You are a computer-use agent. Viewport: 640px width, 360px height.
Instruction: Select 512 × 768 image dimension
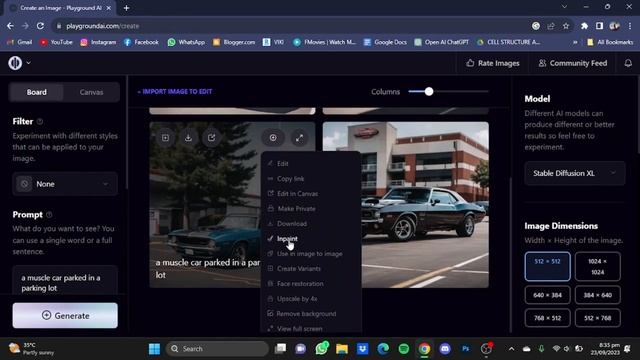coord(598,318)
